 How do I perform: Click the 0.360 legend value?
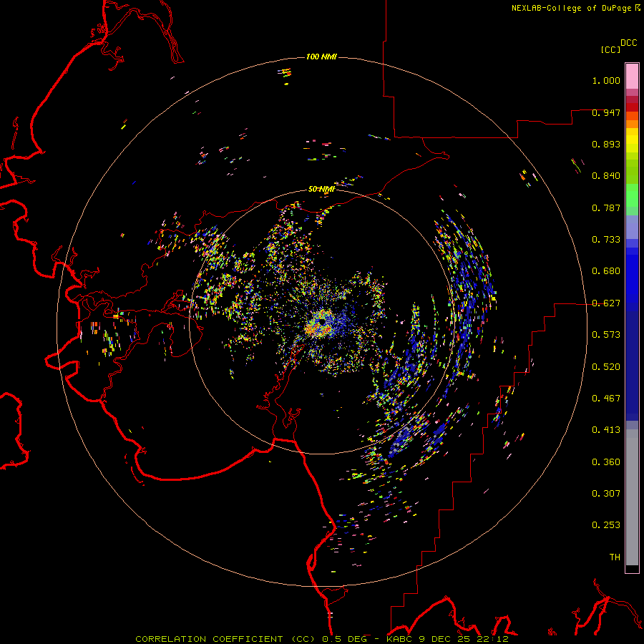tap(606, 462)
